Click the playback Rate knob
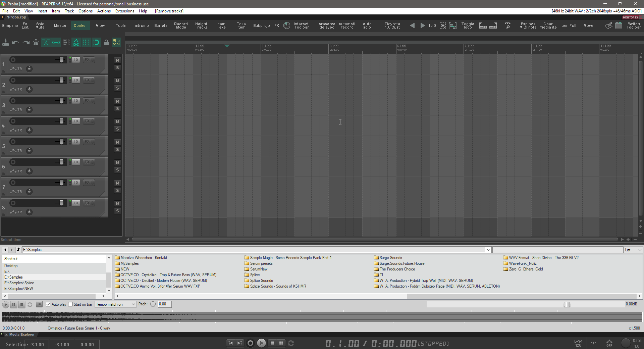The image size is (644, 349). [x=626, y=343]
